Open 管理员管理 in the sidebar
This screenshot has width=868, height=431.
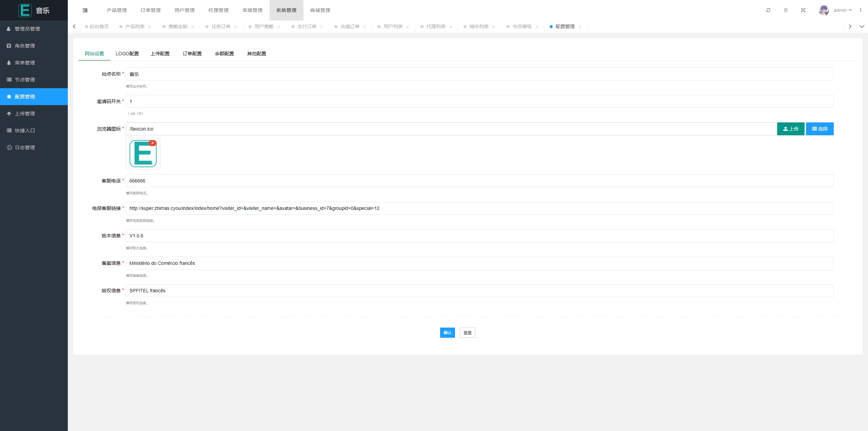pyautogui.click(x=27, y=29)
